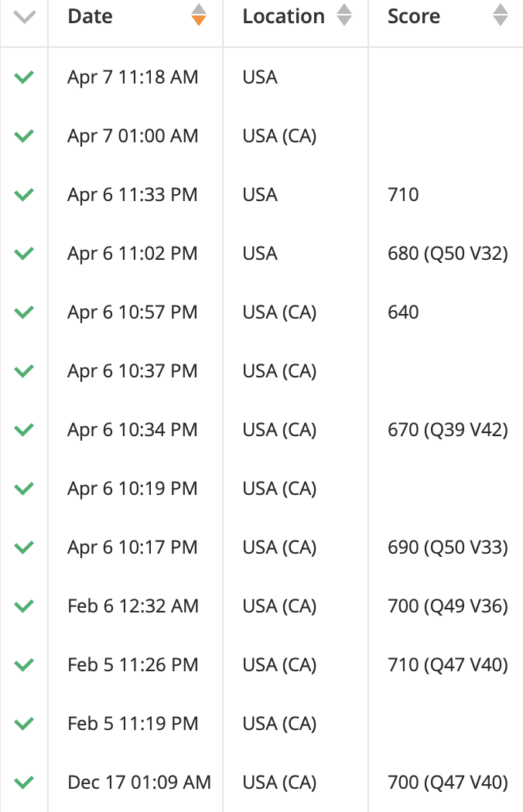
Task: Open the 690 (Q50 V33) score entry
Action: [447, 548]
